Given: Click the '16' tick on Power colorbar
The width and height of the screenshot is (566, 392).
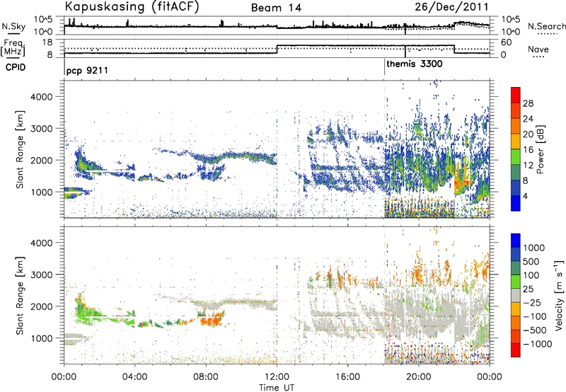Looking at the screenshot, I should click(x=528, y=150).
